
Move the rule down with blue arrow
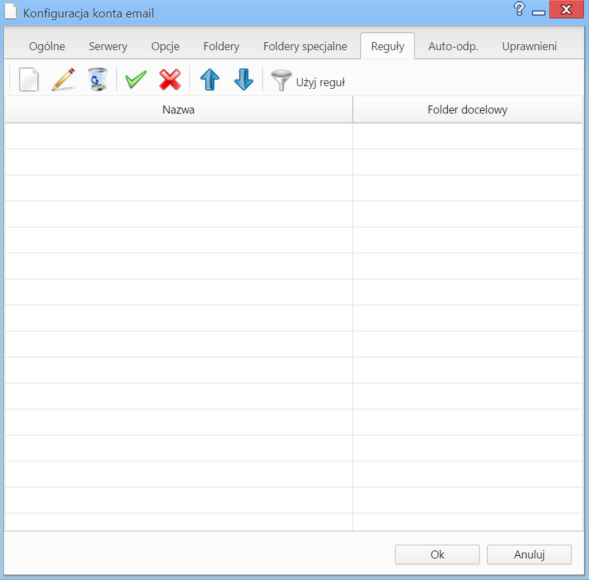pos(243,79)
